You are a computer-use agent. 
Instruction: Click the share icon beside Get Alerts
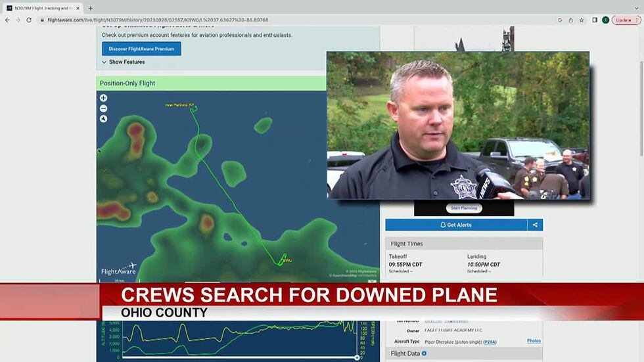[x=535, y=225]
